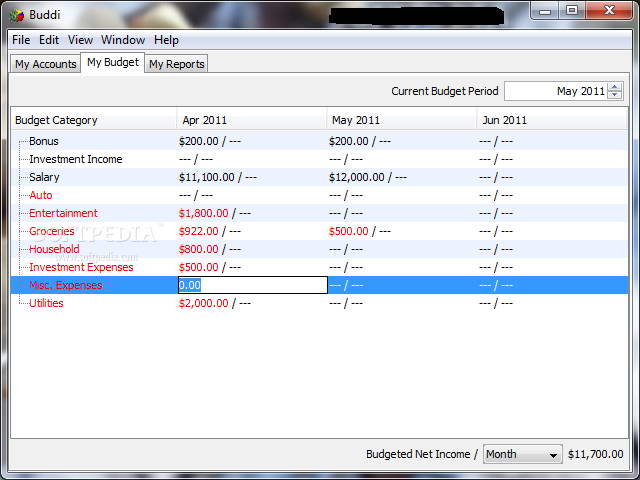Minimize the Buddi window

coord(545,11)
